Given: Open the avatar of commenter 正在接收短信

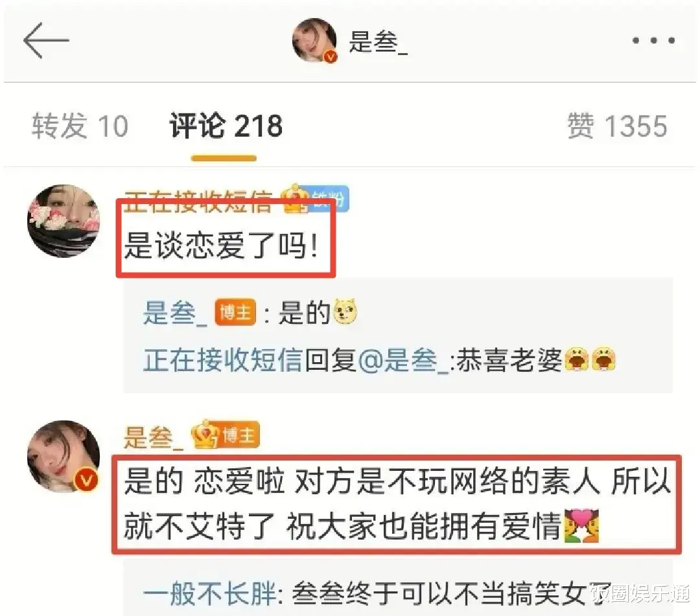Looking at the screenshot, I should click(x=64, y=221).
